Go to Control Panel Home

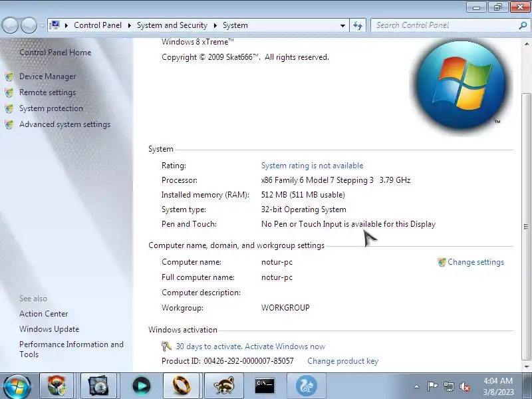pos(55,53)
